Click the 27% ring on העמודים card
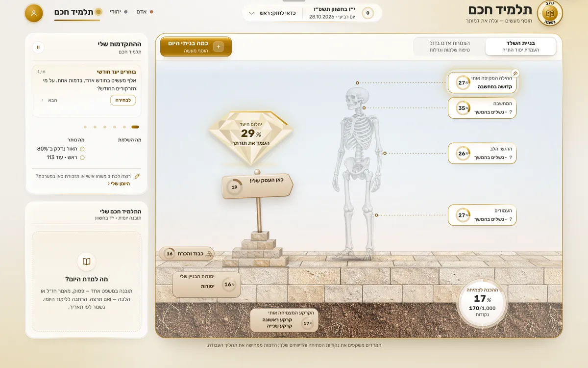The height and width of the screenshot is (368, 588). pos(463,215)
